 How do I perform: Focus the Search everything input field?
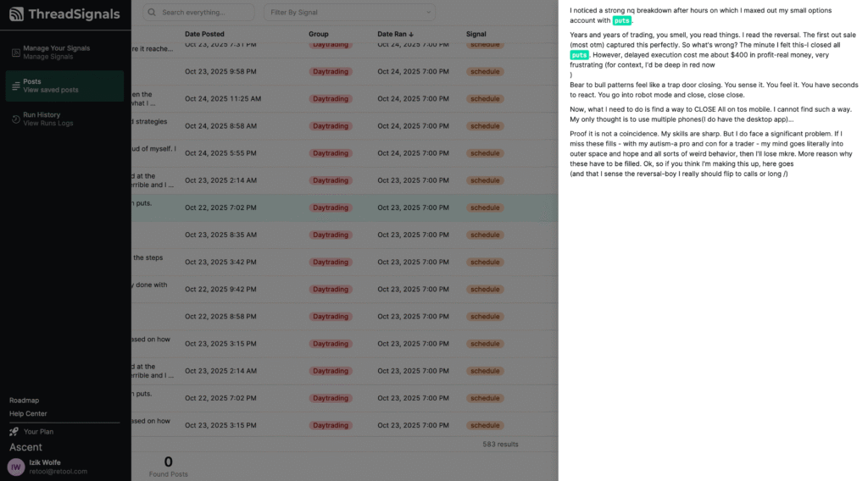tap(203, 13)
